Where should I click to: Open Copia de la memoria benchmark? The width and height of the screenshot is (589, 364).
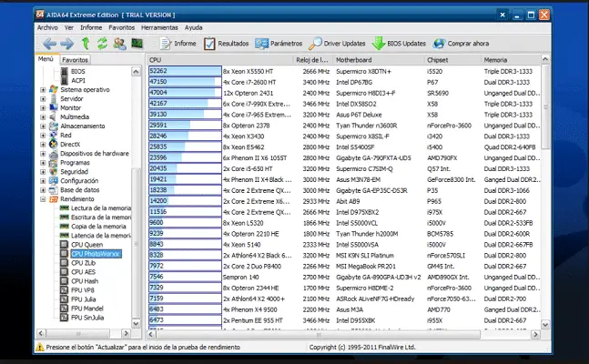pyautogui.click(x=98, y=227)
